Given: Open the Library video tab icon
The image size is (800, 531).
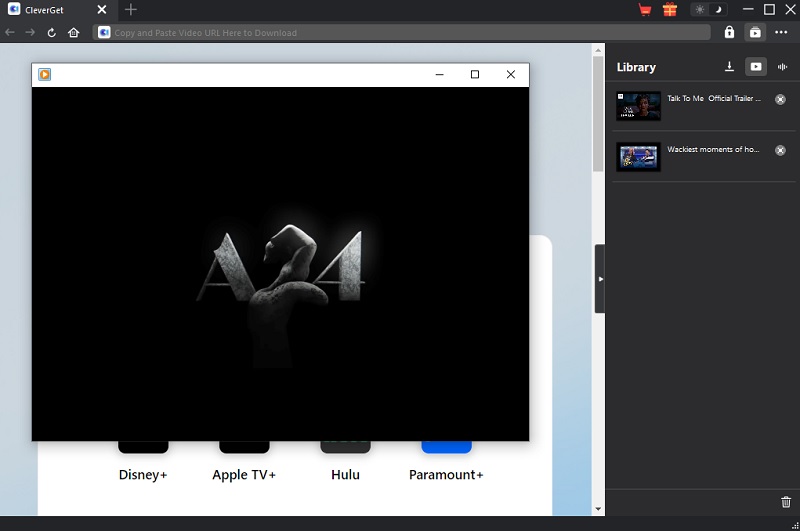Looking at the screenshot, I should point(756,66).
